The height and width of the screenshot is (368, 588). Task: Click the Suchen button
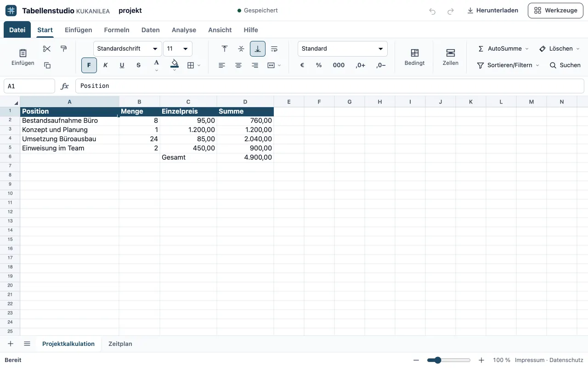565,65
